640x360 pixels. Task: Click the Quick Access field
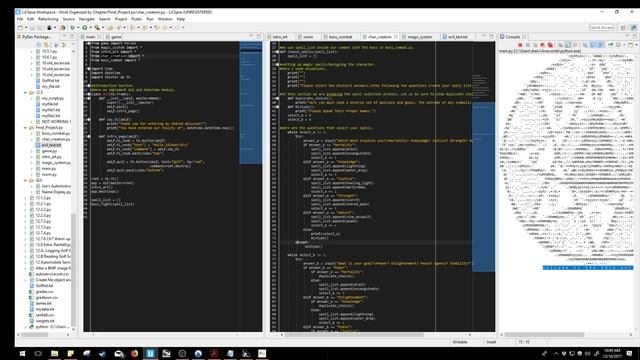601,27
